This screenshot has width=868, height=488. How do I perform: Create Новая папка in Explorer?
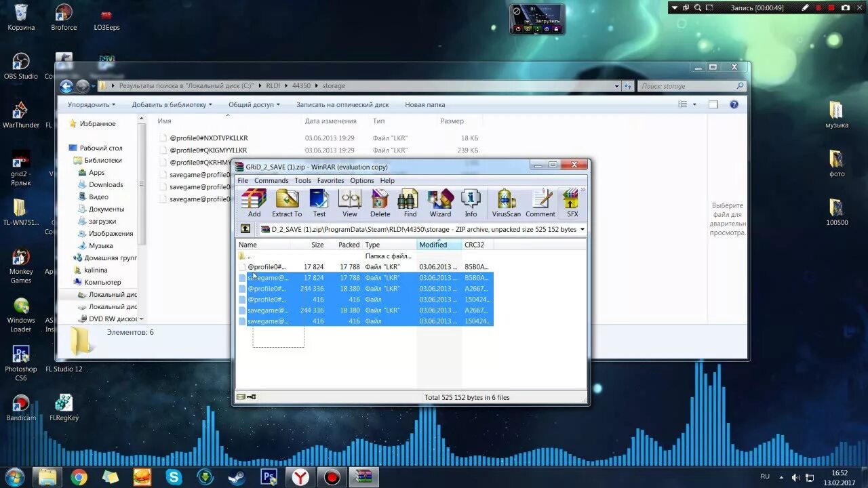point(425,105)
